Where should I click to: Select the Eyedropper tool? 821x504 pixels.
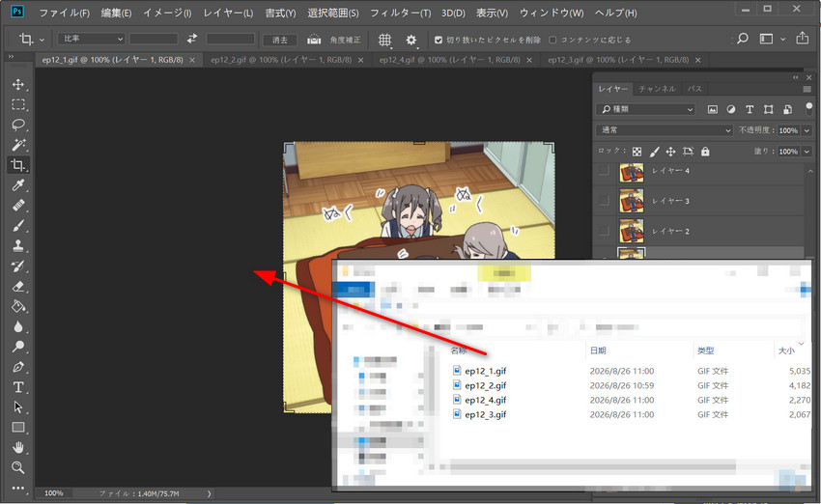point(18,185)
